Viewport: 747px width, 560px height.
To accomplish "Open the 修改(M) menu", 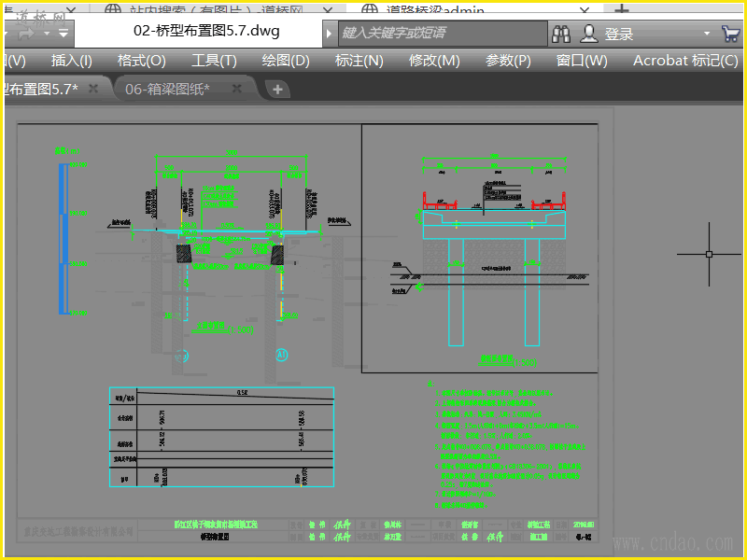I will point(434,61).
